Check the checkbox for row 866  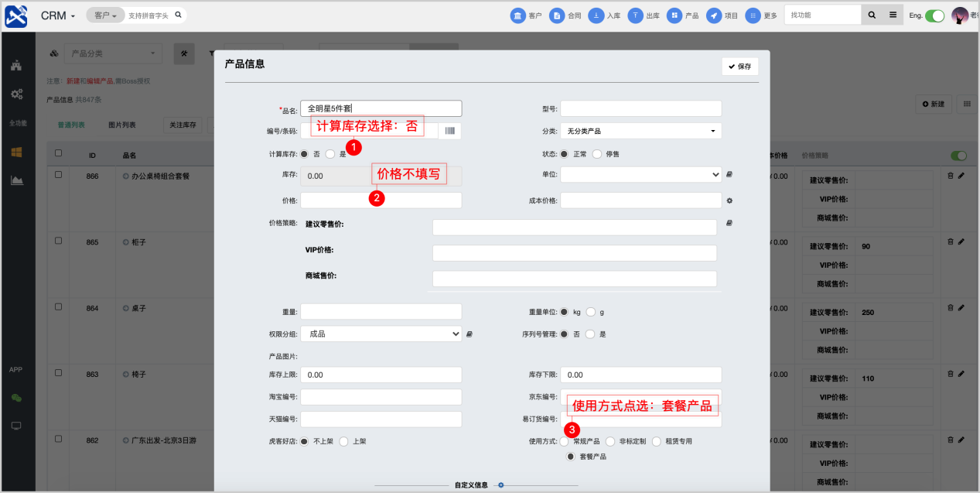click(58, 175)
